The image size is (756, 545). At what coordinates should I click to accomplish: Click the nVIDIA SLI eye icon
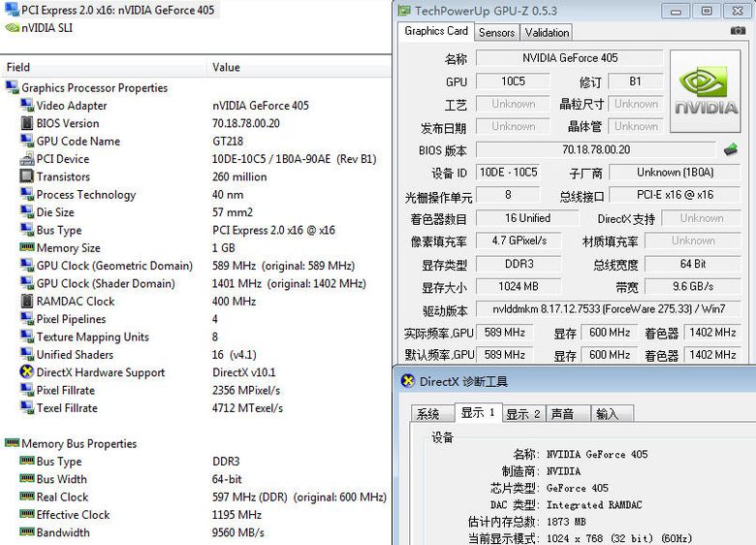coord(12,28)
